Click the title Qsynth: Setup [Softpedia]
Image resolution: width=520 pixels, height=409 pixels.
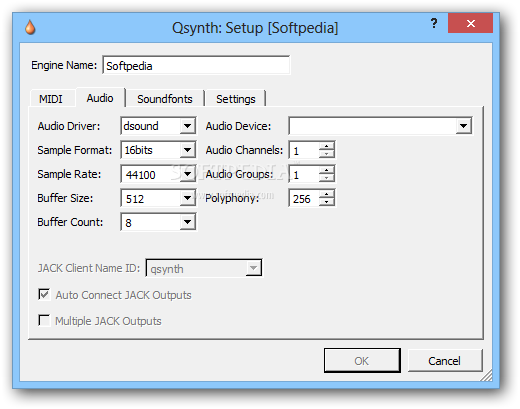click(255, 28)
